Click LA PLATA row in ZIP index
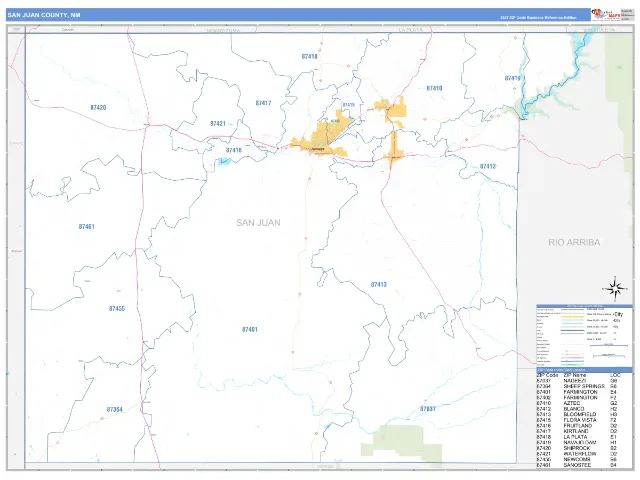Image resolution: width=640 pixels, height=480 pixels. [x=577, y=437]
